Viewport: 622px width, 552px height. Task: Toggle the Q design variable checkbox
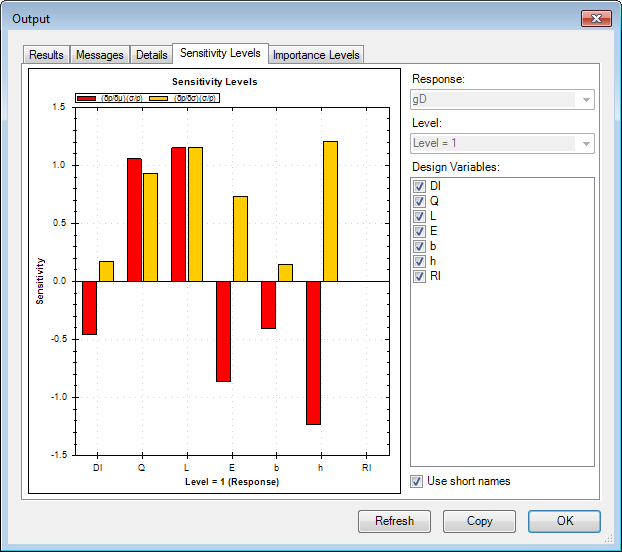420,202
